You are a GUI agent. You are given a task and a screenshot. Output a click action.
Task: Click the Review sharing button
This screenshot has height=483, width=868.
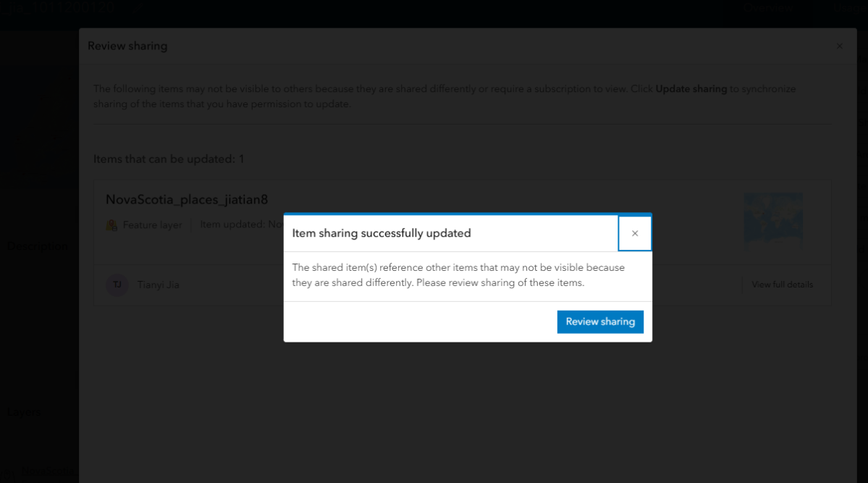point(600,322)
